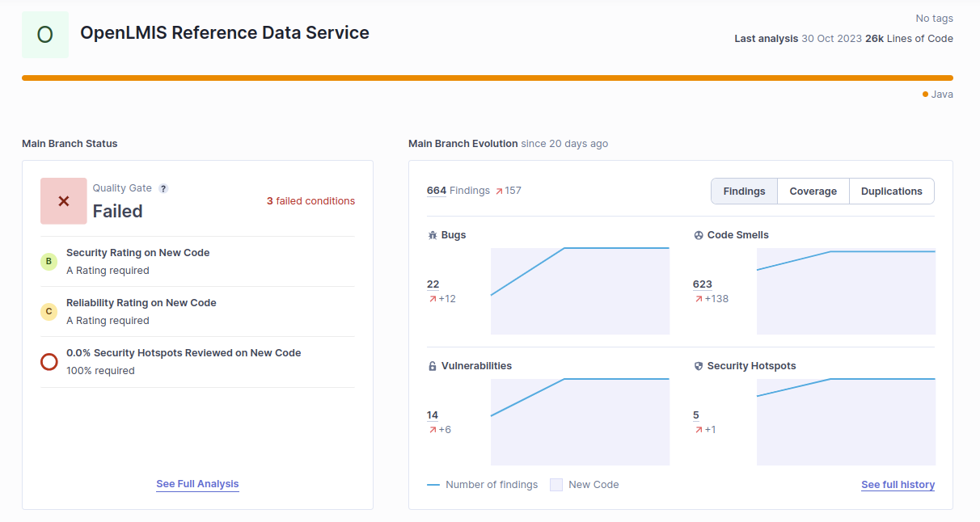
Task: Click the upward trend arrow beside 157
Action: (x=499, y=191)
